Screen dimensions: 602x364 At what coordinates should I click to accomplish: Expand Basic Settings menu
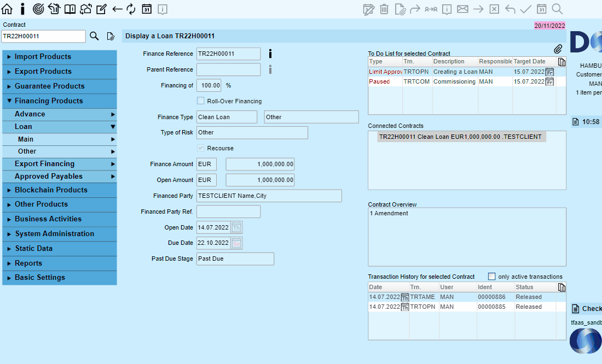pyautogui.click(x=60, y=278)
